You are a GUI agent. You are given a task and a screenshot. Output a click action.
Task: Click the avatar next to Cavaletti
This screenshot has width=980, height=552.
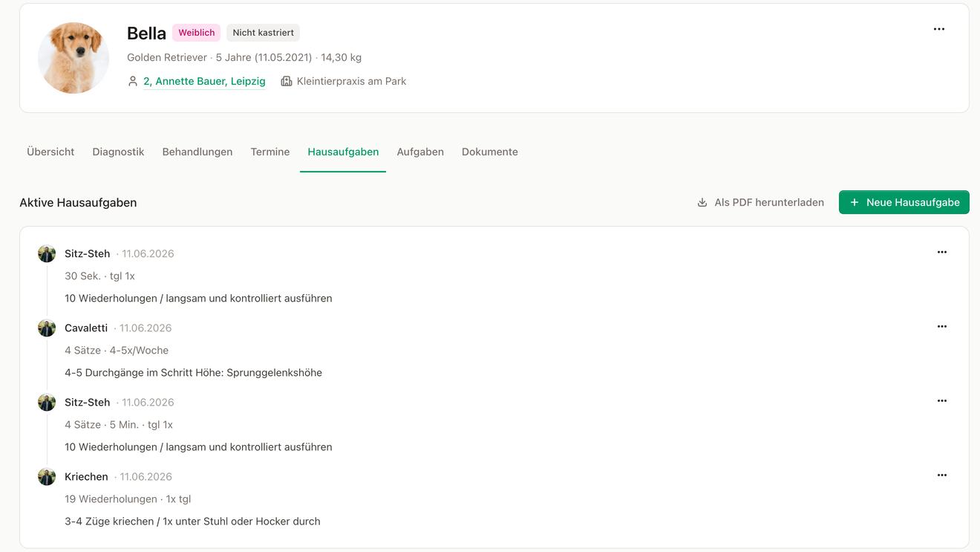click(x=47, y=328)
